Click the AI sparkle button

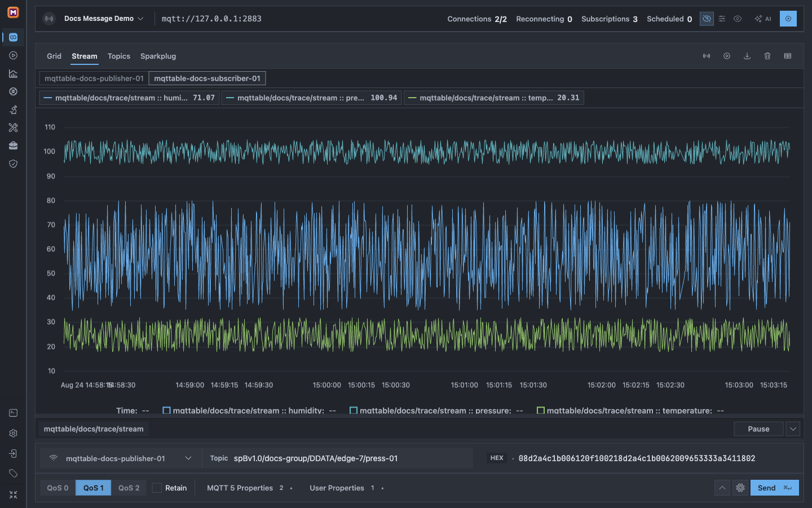pyautogui.click(x=763, y=19)
